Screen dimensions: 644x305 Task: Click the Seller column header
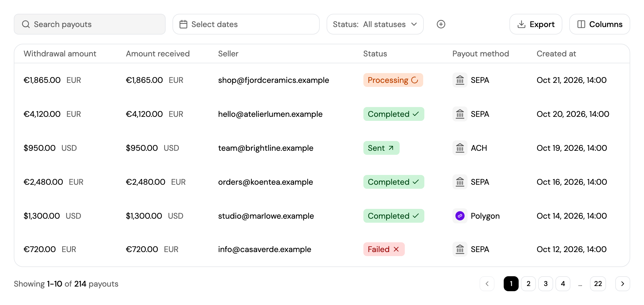click(228, 54)
